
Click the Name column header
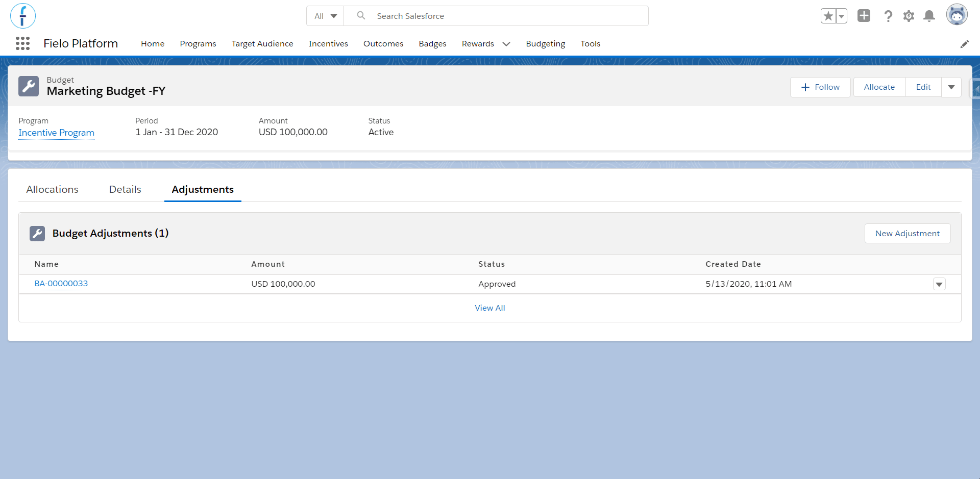pos(46,264)
